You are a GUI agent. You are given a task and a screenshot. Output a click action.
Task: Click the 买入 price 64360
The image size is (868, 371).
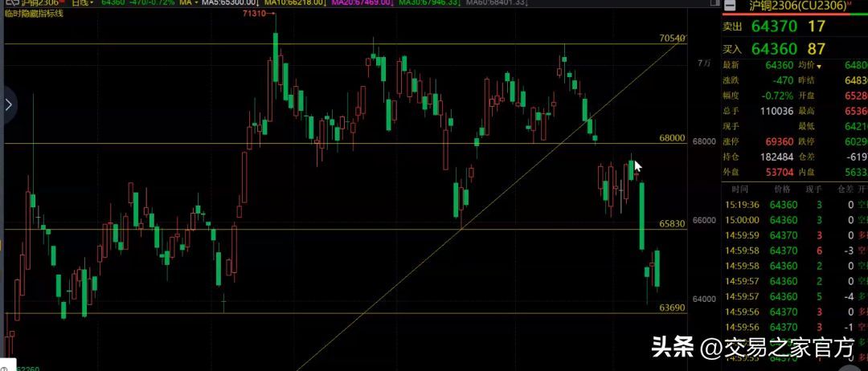coord(774,50)
